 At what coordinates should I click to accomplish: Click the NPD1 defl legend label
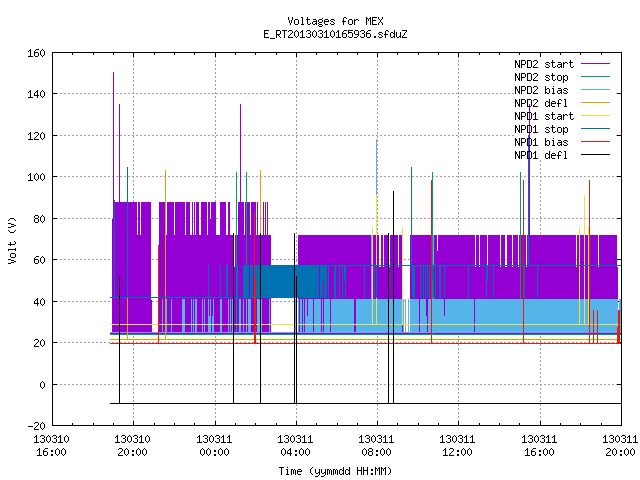[x=541, y=155]
